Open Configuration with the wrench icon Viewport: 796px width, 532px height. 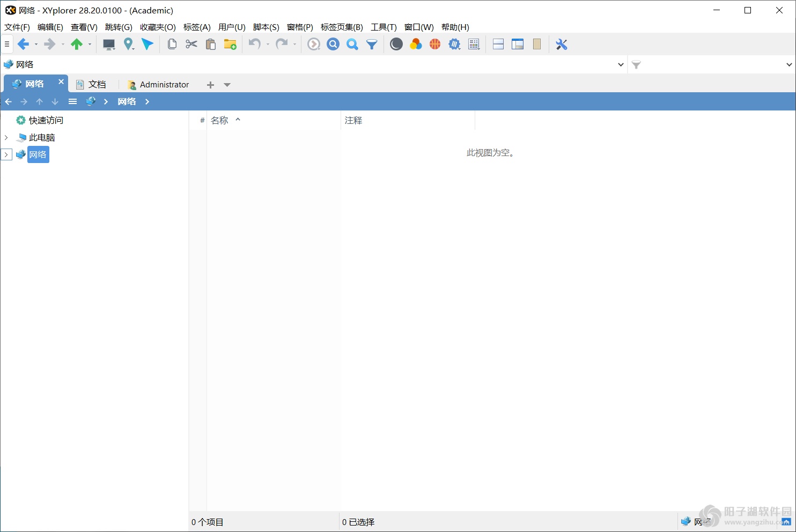pos(561,44)
